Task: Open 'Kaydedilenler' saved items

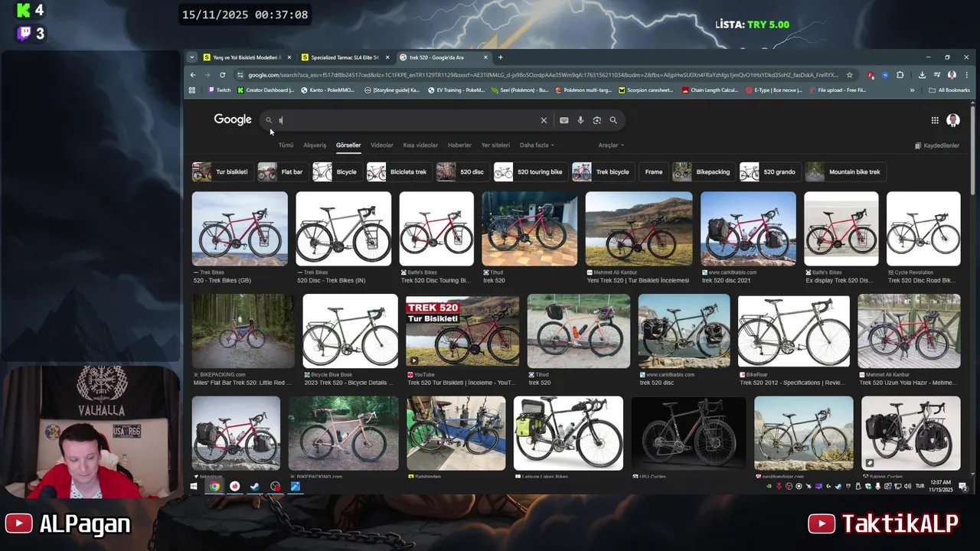Action: 937,145
